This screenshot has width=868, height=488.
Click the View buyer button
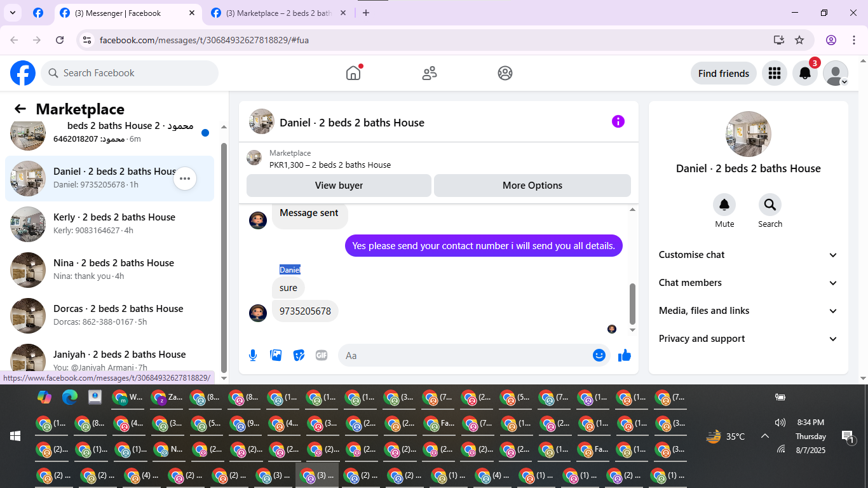point(339,186)
